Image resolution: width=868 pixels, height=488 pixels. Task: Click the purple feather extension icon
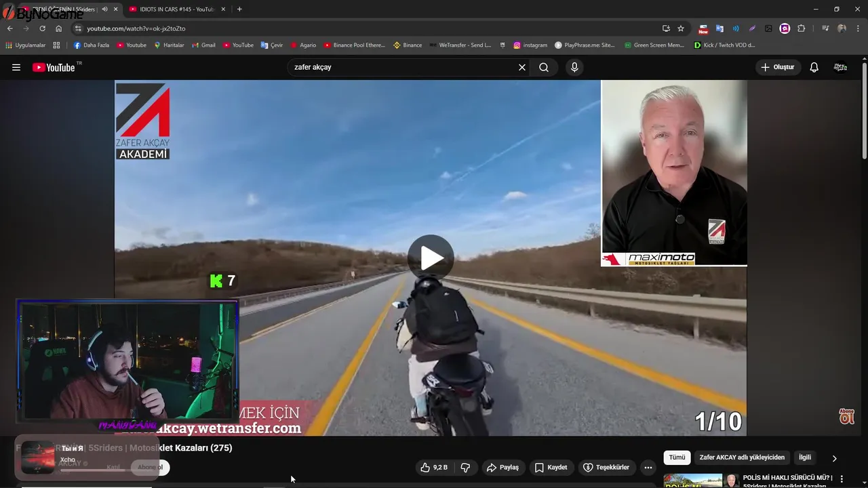click(x=752, y=28)
